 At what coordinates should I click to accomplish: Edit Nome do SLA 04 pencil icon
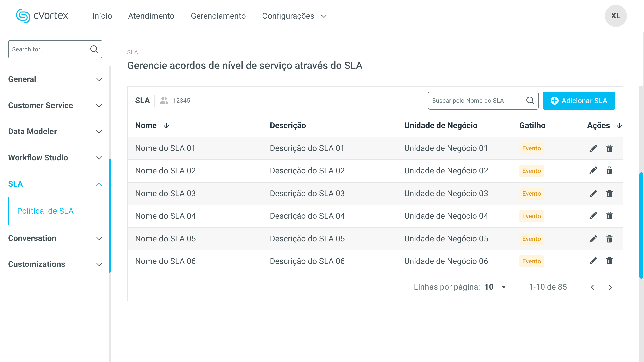(593, 216)
